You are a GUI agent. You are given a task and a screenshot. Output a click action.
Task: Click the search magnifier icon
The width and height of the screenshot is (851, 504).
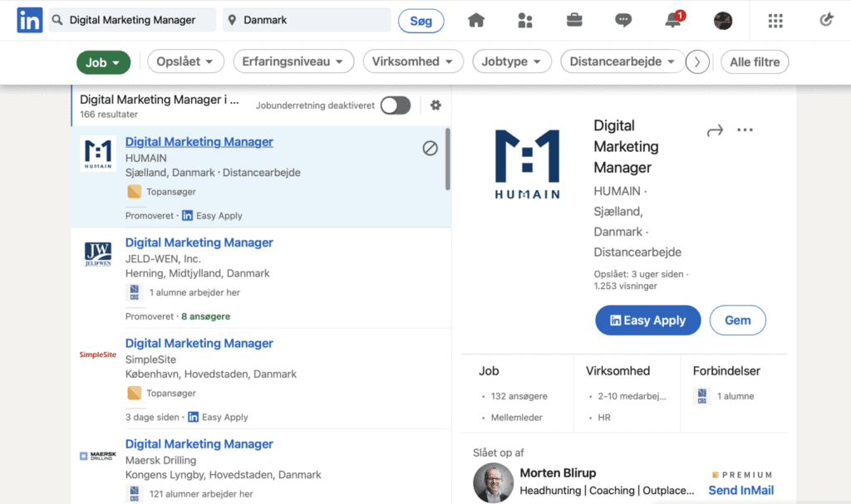click(57, 20)
